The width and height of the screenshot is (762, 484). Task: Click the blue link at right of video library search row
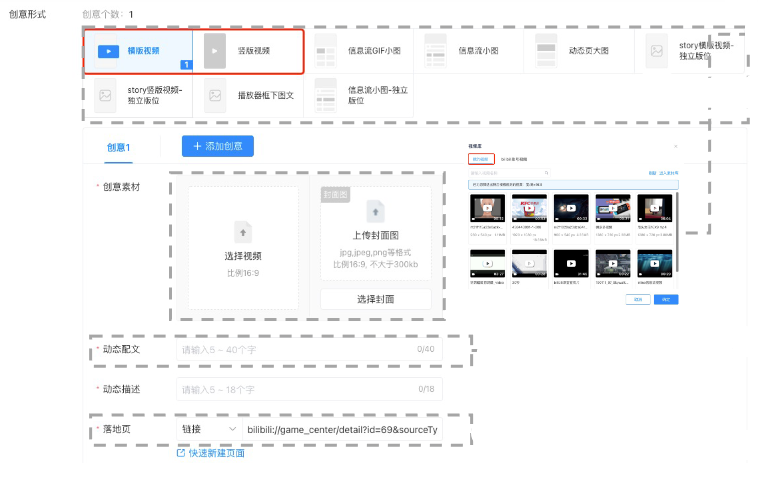point(669,173)
